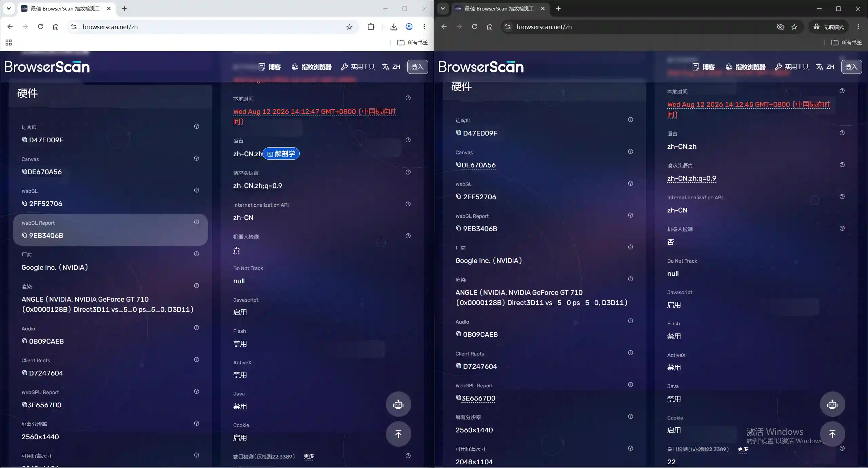Click the 无痕模式 incognito button
Screen dimensions: 868x468
[828, 27]
